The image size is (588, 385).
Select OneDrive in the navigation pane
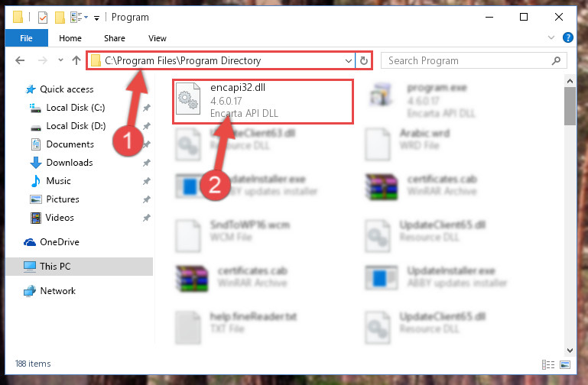pyautogui.click(x=60, y=242)
